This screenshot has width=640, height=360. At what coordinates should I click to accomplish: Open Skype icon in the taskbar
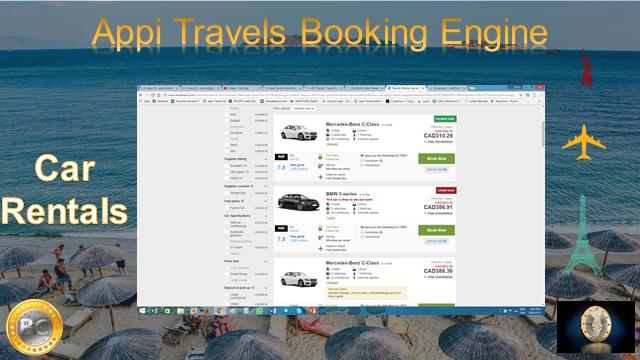tap(299, 311)
